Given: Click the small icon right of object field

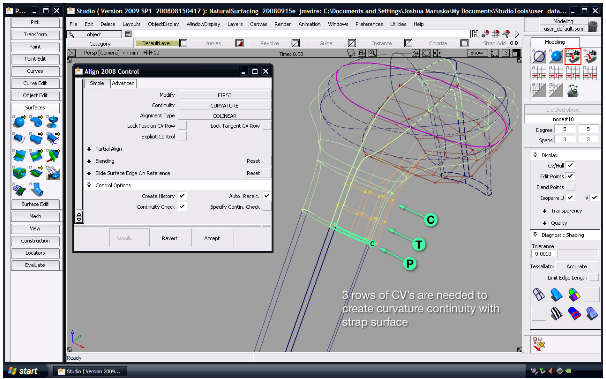Looking at the screenshot, I should [128, 34].
